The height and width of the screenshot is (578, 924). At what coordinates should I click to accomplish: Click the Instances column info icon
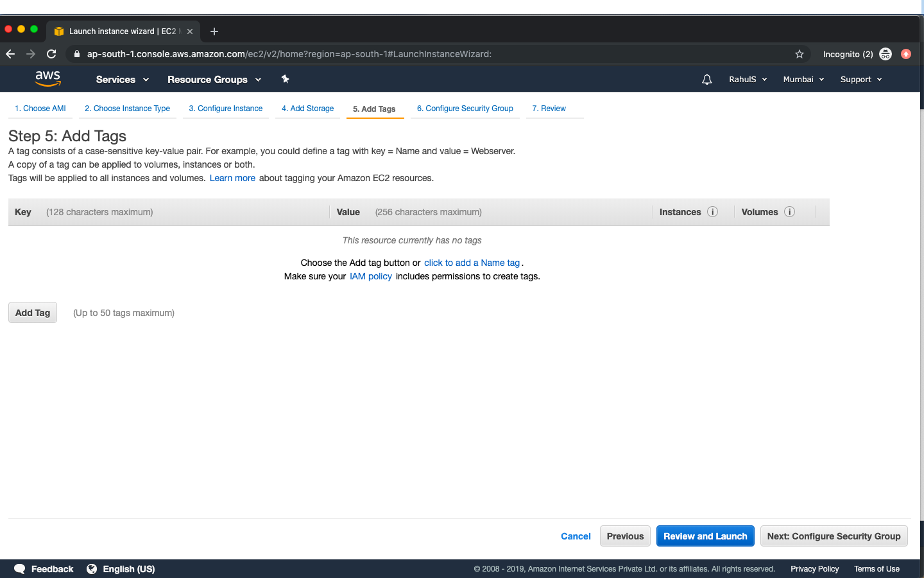tap(712, 211)
